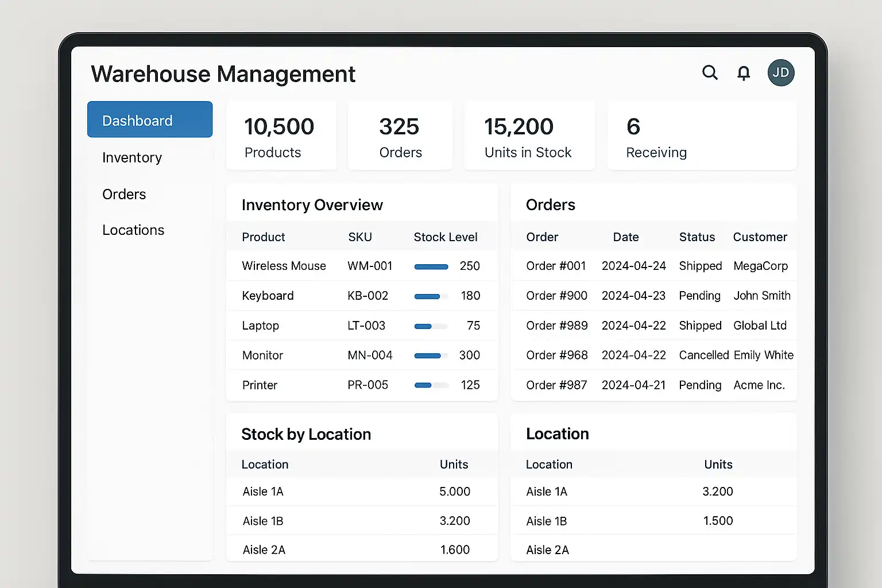
Task: Go to Inventory in the sidebar
Action: (x=132, y=157)
